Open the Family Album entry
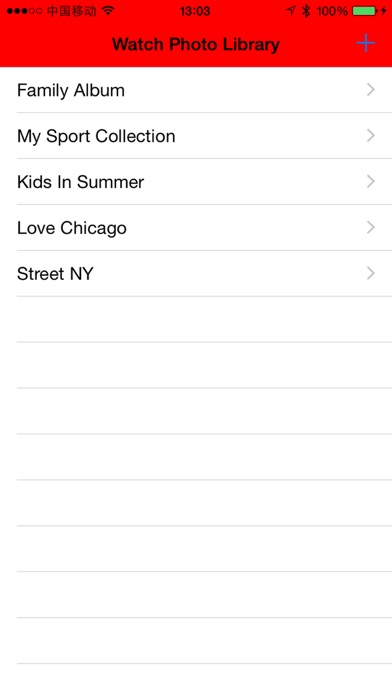 196,90
